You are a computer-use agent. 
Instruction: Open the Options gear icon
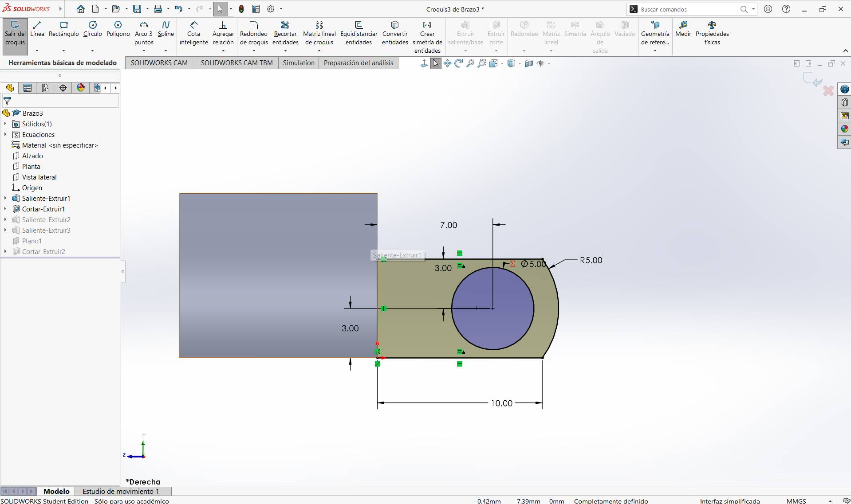(271, 9)
